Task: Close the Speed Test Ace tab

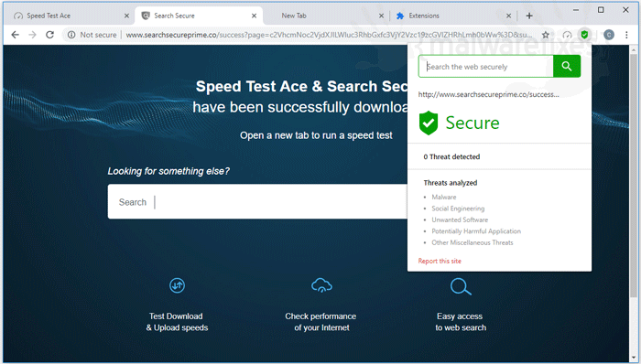Action: tap(126, 16)
